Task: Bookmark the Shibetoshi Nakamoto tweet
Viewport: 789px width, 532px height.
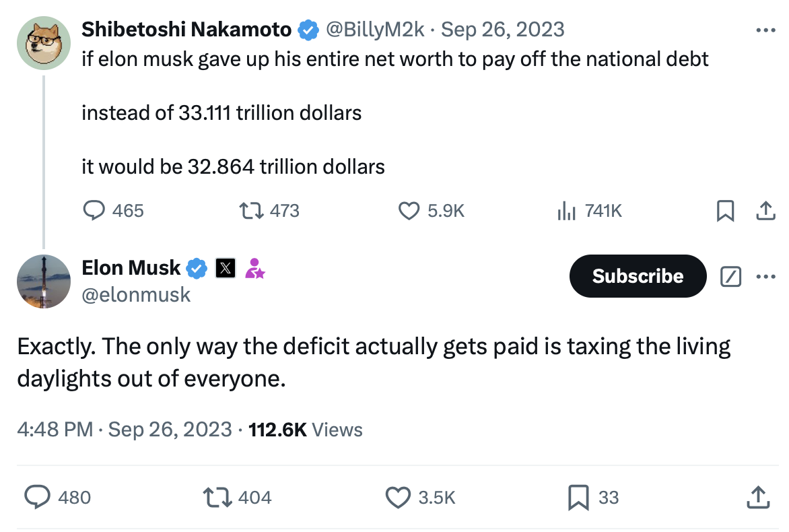Action: tap(725, 211)
